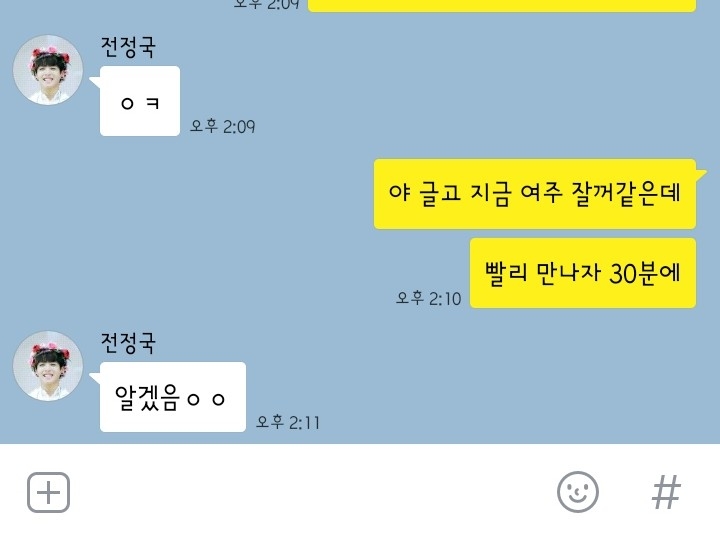This screenshot has height=540, width=720.
Task: Tap the partially visible yellow bubble at top
Action: [502, 6]
